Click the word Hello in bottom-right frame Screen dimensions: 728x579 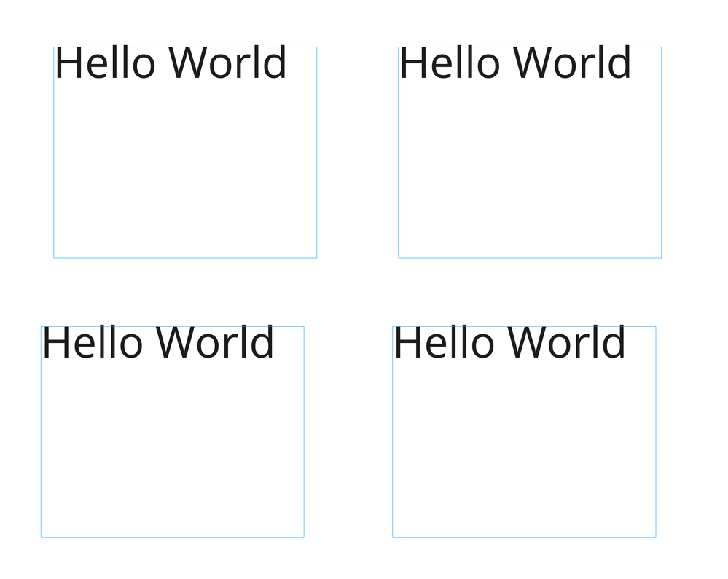(x=445, y=342)
